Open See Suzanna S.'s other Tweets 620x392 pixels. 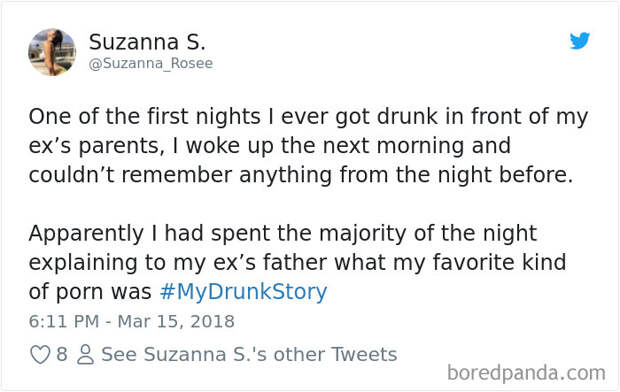(249, 354)
